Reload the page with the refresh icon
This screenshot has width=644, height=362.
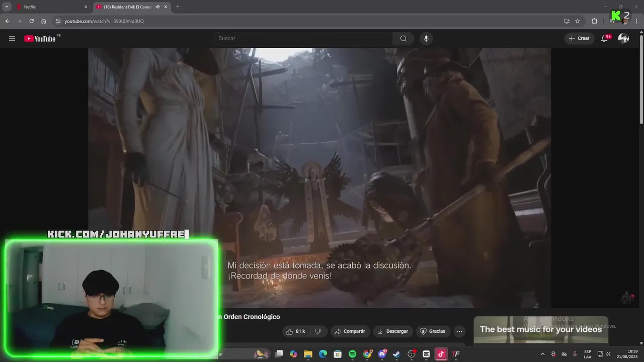pos(31,21)
